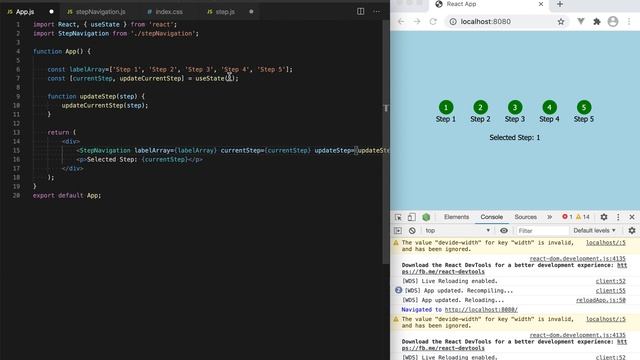
Task: Open the Default levels dropdown
Action: (x=594, y=231)
